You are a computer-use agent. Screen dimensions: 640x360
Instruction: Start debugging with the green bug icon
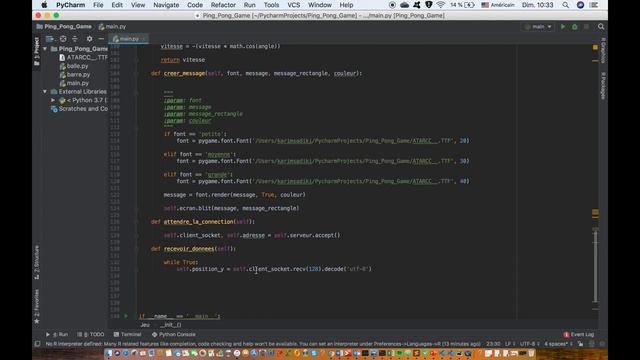pos(575,27)
